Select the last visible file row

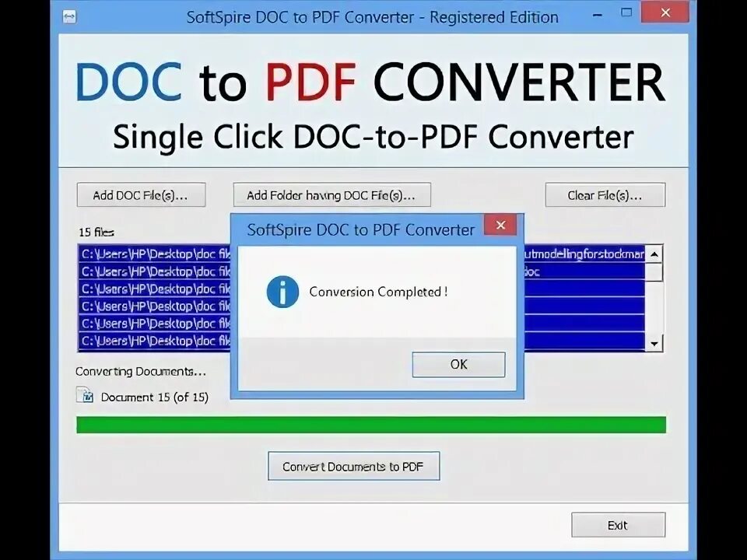pyautogui.click(x=361, y=341)
